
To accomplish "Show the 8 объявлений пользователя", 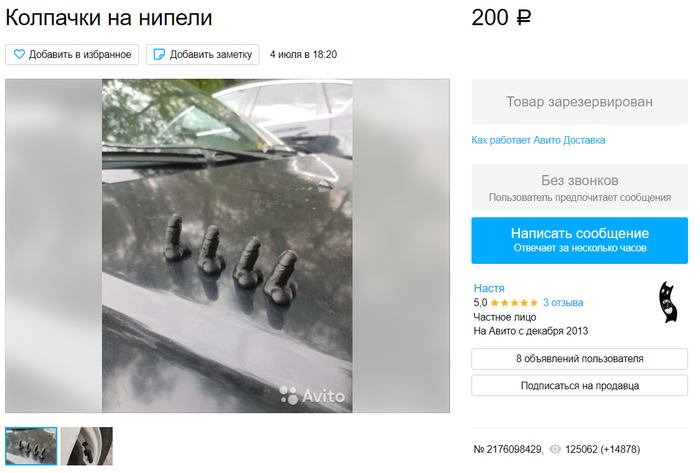I will [x=579, y=359].
